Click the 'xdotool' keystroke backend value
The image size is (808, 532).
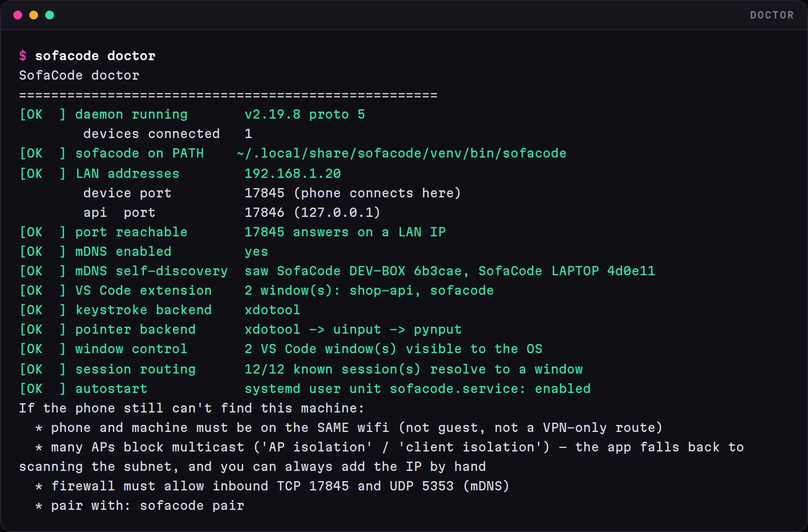[272, 310]
